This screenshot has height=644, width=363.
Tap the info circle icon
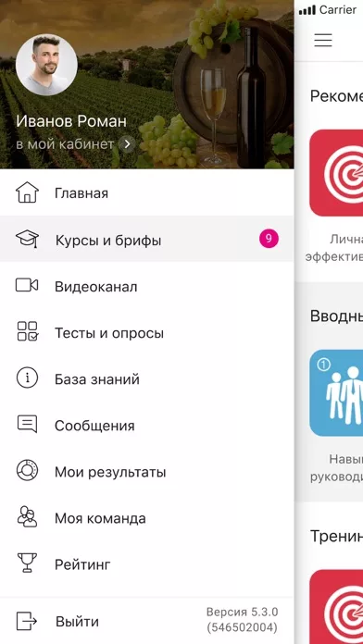point(27,378)
